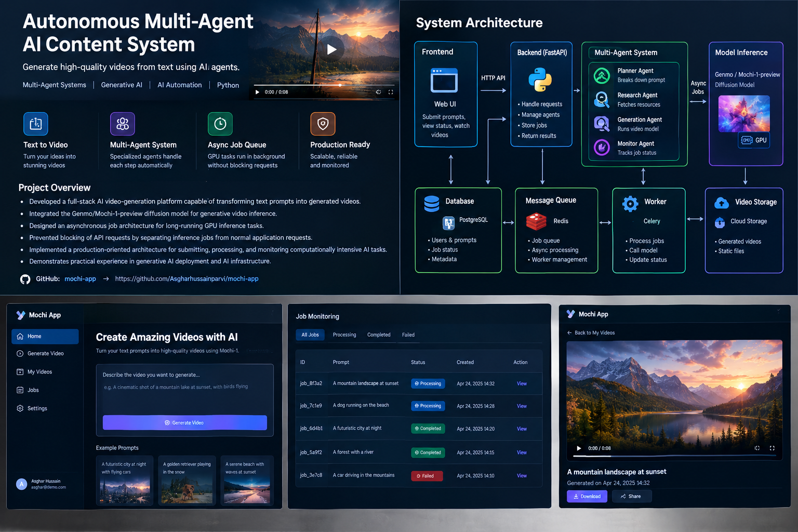Open fullscreen on the hero video
This screenshot has height=532, width=798.
click(x=391, y=92)
